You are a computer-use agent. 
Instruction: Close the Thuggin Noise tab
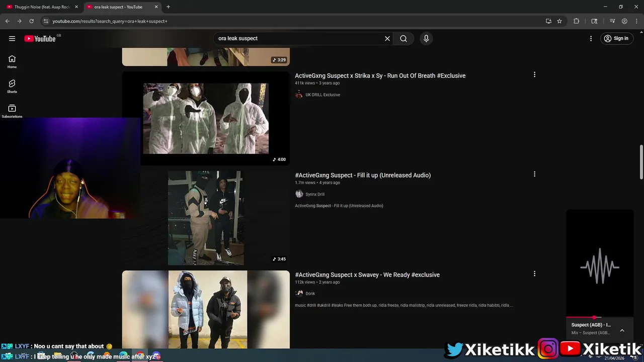tap(76, 7)
